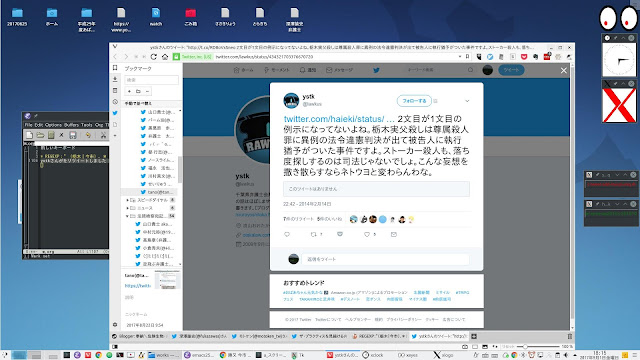Like the tweet with heart icon
The image size is (640, 360).
coord(367,234)
